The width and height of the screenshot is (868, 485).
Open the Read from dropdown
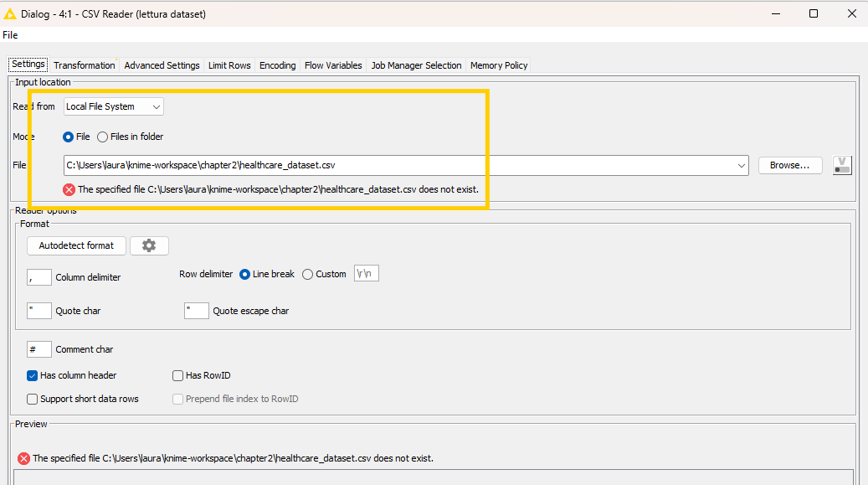click(114, 106)
